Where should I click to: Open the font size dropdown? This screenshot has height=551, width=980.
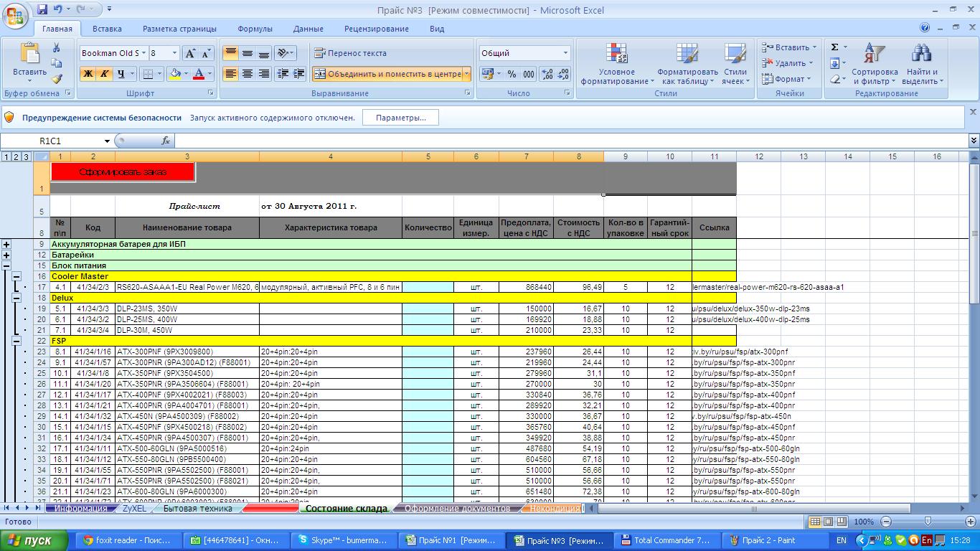point(174,53)
